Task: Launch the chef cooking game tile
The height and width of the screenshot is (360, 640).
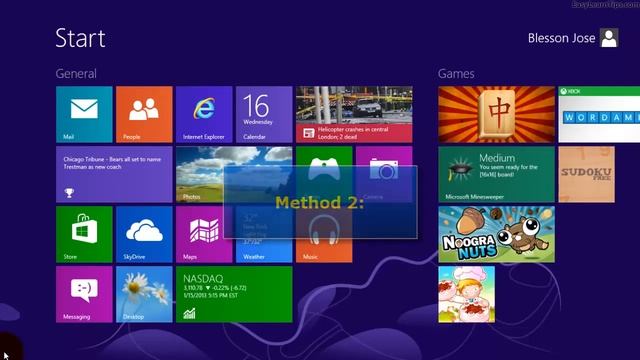Action: pyautogui.click(x=467, y=294)
